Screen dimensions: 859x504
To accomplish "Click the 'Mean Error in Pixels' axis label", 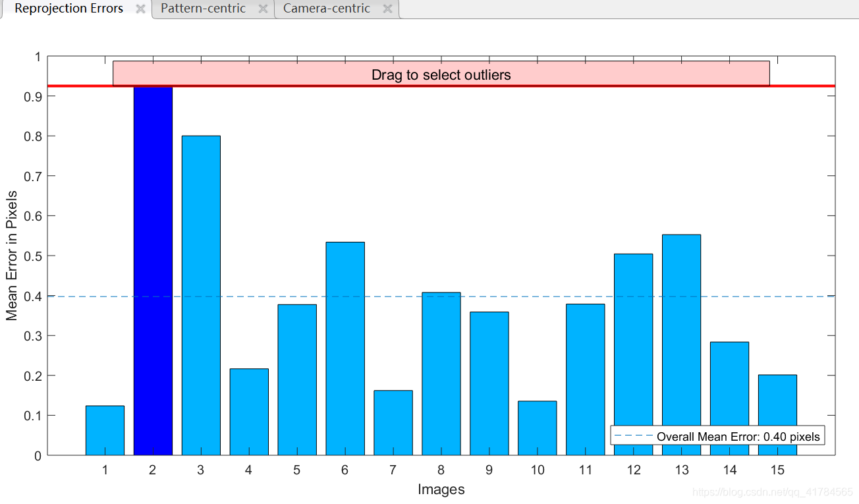I will (x=12, y=256).
